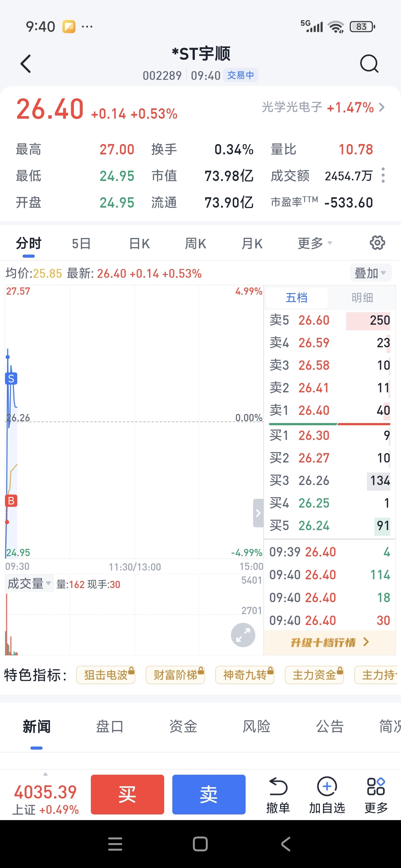Select the 资金 tab
The width and height of the screenshot is (401, 868).
click(x=183, y=726)
